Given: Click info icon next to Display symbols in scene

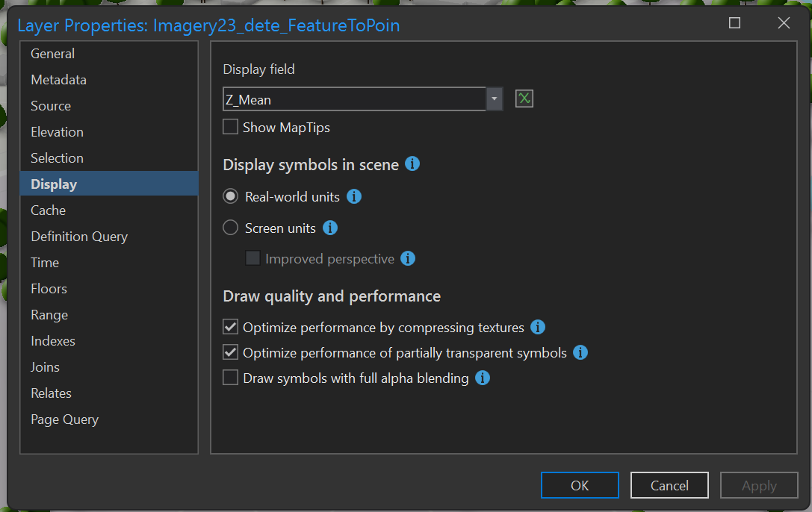Looking at the screenshot, I should click(412, 164).
